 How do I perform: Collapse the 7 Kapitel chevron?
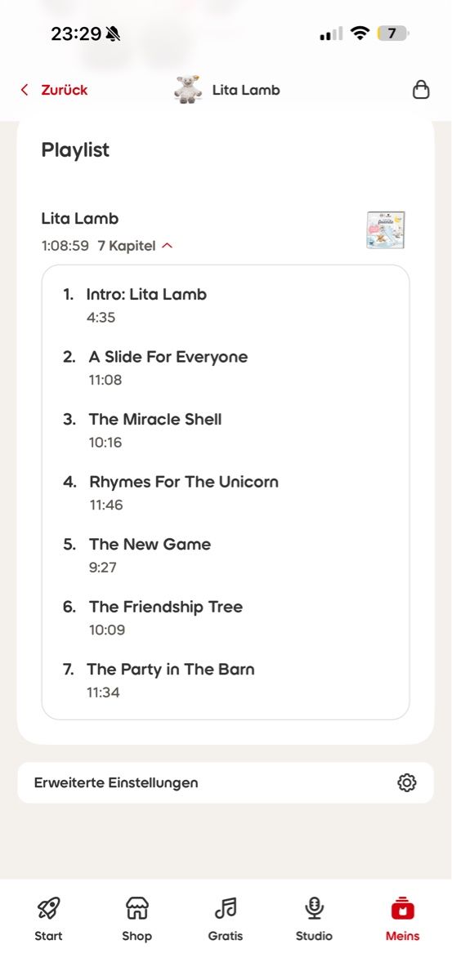tap(168, 246)
